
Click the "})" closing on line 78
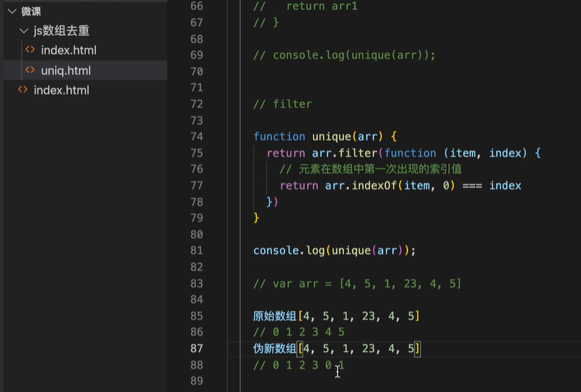[273, 202]
